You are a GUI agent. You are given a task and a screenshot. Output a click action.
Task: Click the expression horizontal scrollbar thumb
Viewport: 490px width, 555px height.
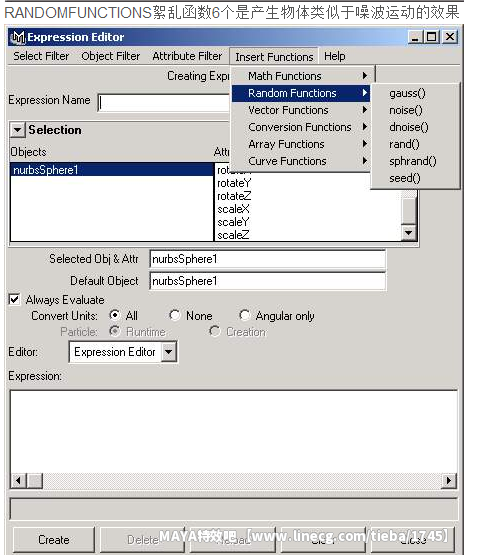pos(35,481)
